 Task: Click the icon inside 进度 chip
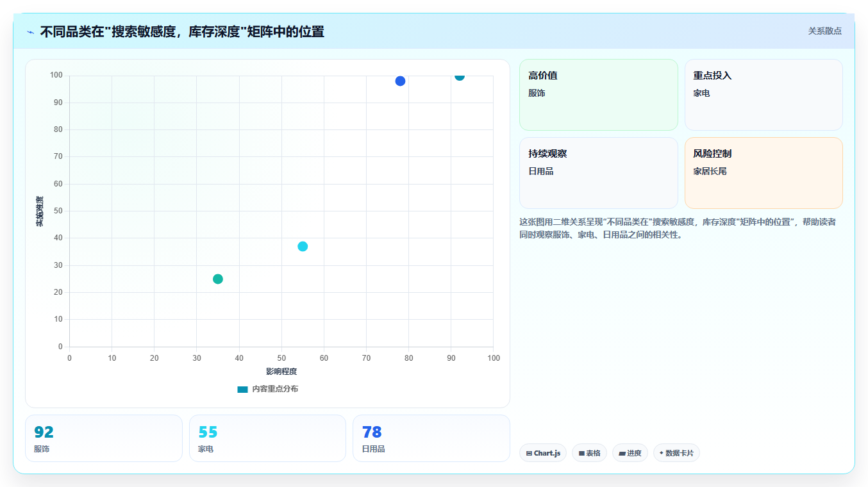coord(622,453)
